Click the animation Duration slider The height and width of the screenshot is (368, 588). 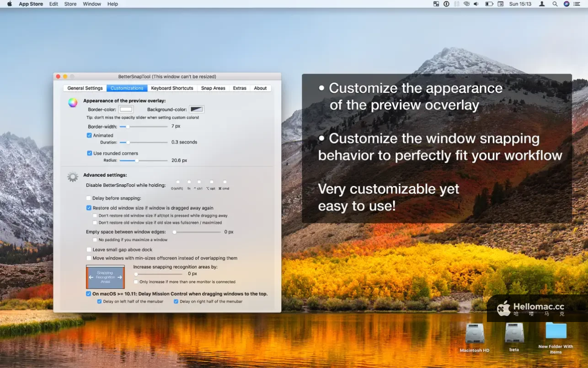click(x=143, y=143)
